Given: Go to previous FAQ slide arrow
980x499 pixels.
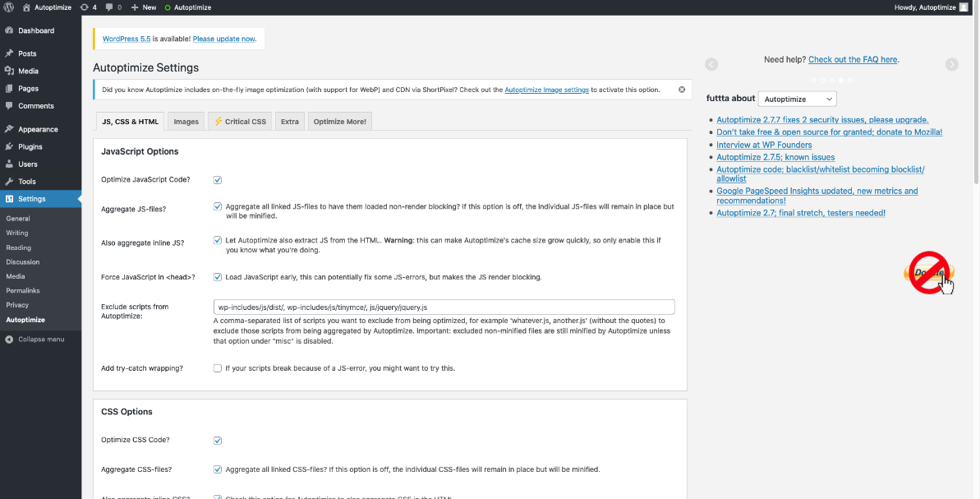Looking at the screenshot, I should tap(711, 65).
